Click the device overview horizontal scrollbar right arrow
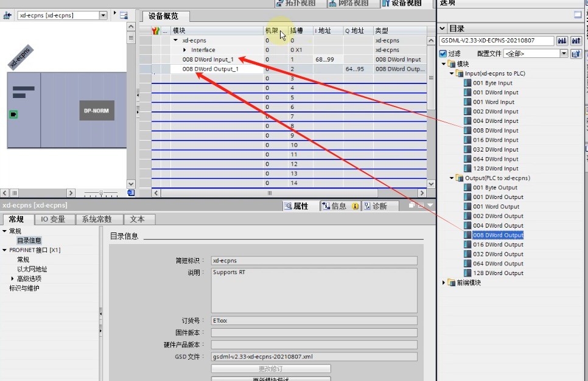Screen dimensions: 588x381 click(422, 193)
